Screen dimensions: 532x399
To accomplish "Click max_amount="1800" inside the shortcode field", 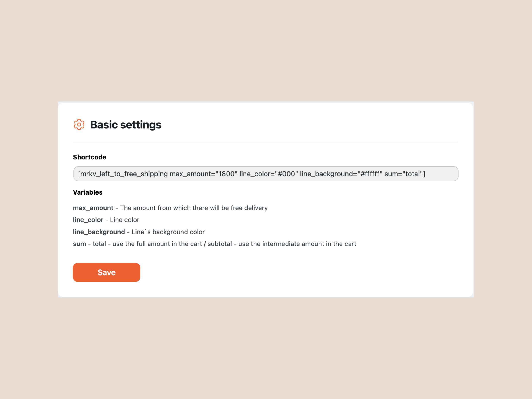I will [x=203, y=174].
